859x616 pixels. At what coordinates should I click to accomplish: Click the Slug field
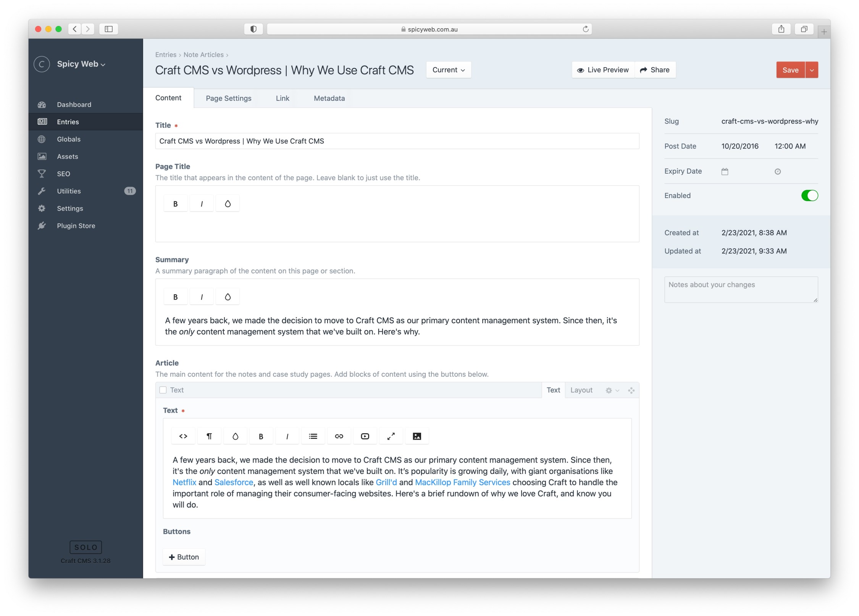(770, 121)
